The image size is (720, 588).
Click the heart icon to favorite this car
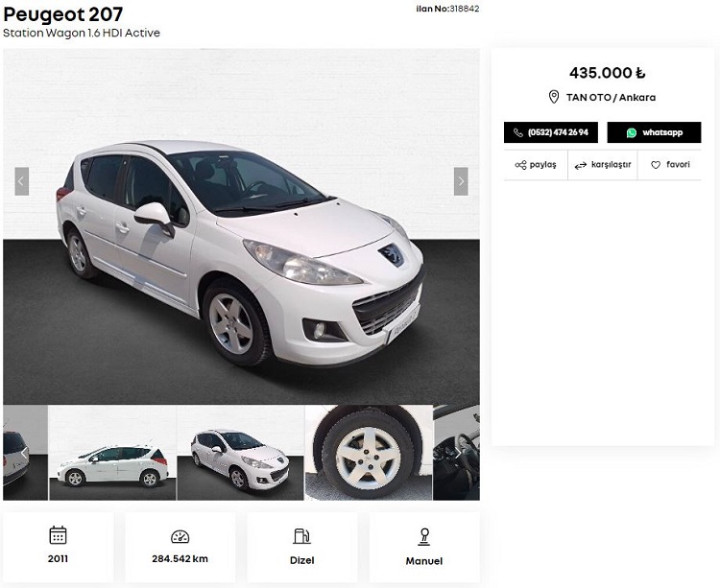(656, 165)
